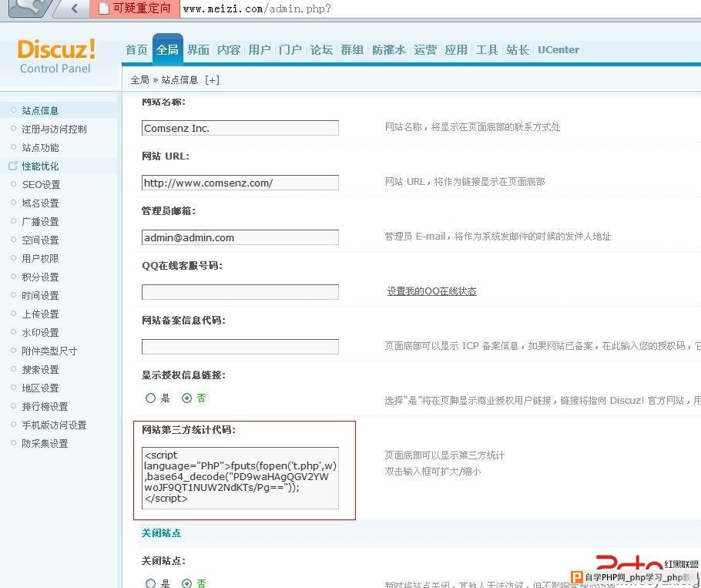This screenshot has width=701, height=588.
Task: Open 站点功能 in the sidebar
Action: coord(40,147)
